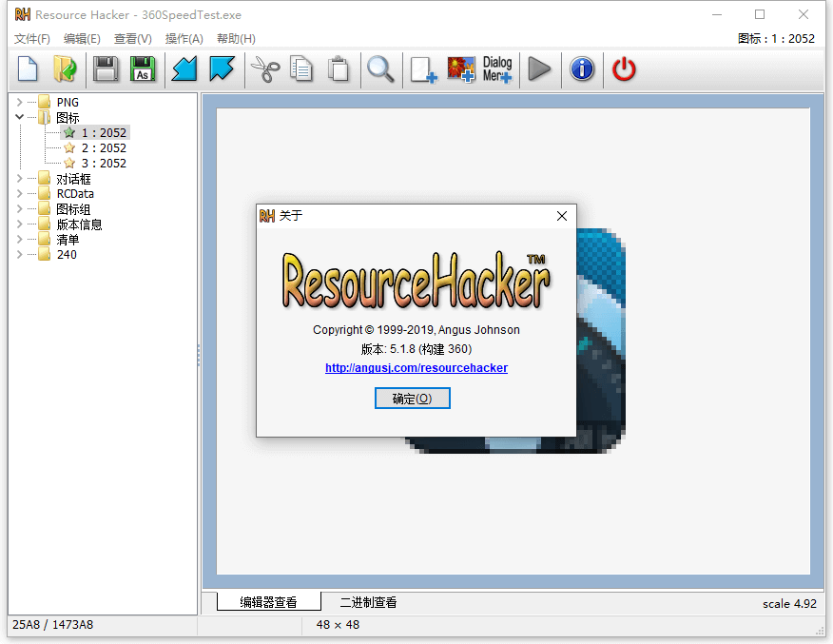Click the red power Exit icon
The height and width of the screenshot is (644, 833).
(x=624, y=69)
